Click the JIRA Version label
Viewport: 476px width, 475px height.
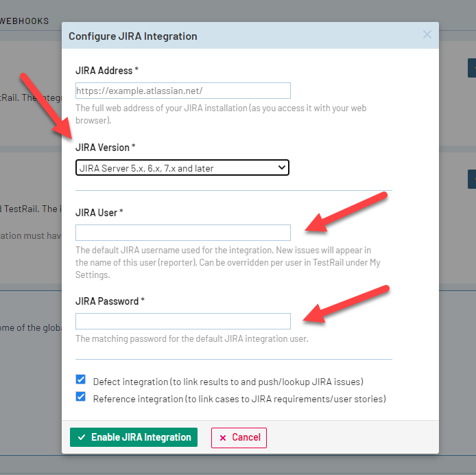click(106, 147)
